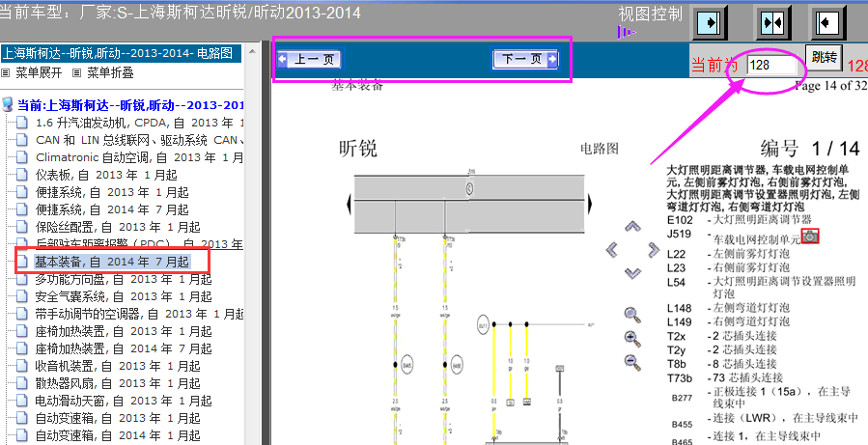868x445 pixels.
Task: Pan diagram right with the right arrow
Action: [x=654, y=250]
